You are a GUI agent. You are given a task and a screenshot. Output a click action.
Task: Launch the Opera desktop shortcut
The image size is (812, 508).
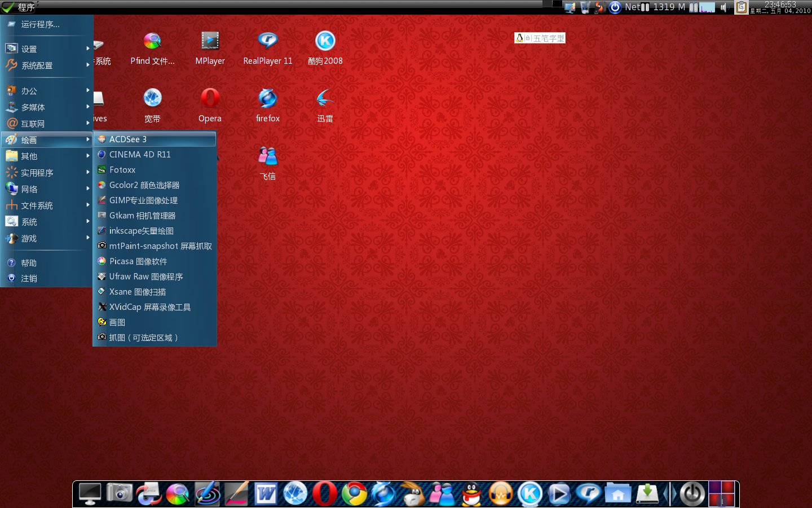(x=210, y=106)
